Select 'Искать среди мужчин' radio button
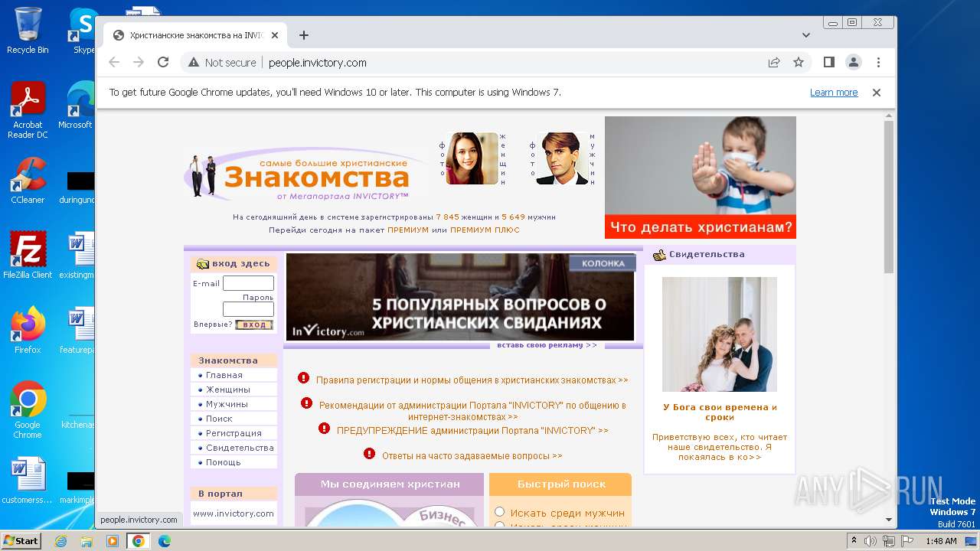 pyautogui.click(x=499, y=512)
